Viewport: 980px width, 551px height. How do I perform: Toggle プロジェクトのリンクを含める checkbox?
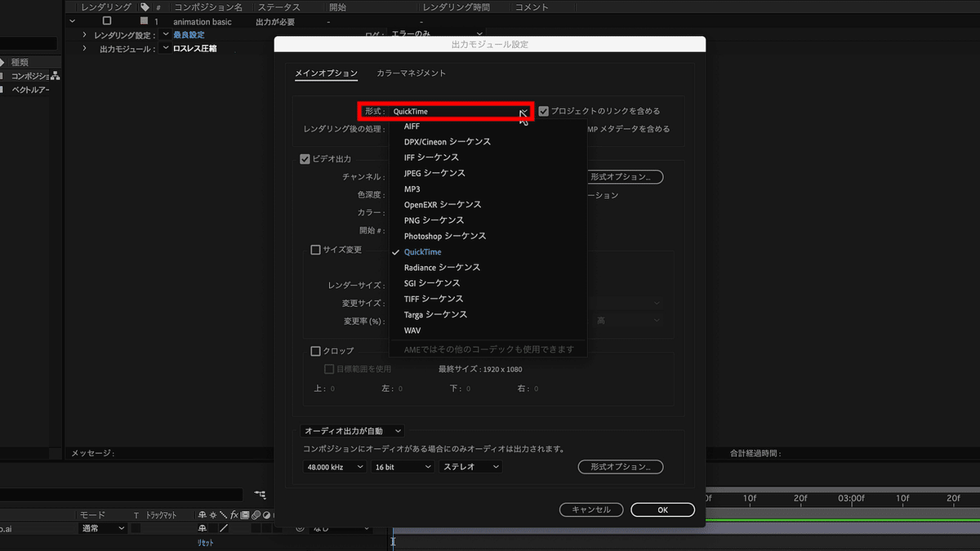(x=544, y=111)
